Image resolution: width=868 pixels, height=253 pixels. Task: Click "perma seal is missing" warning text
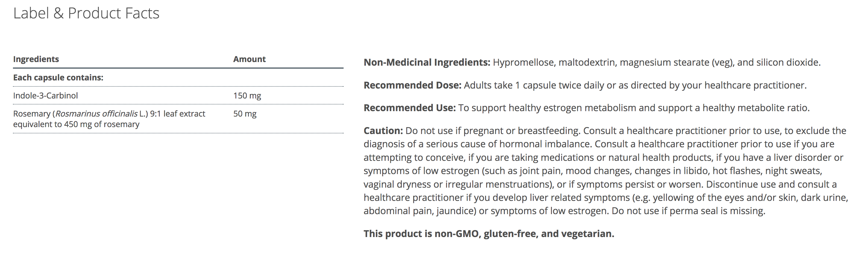[x=717, y=211]
